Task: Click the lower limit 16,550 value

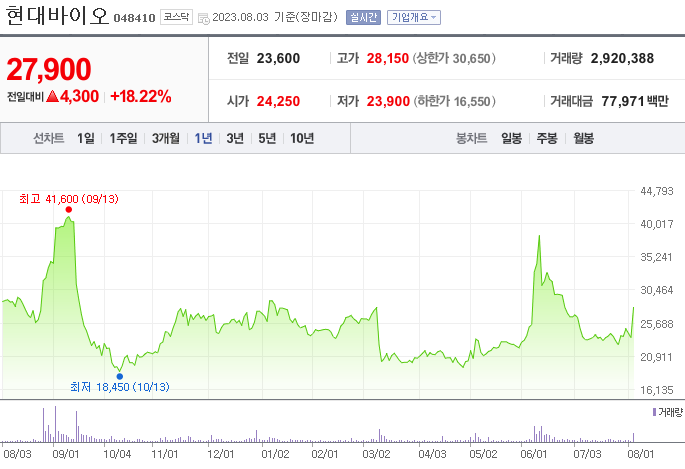Action: 472,102
